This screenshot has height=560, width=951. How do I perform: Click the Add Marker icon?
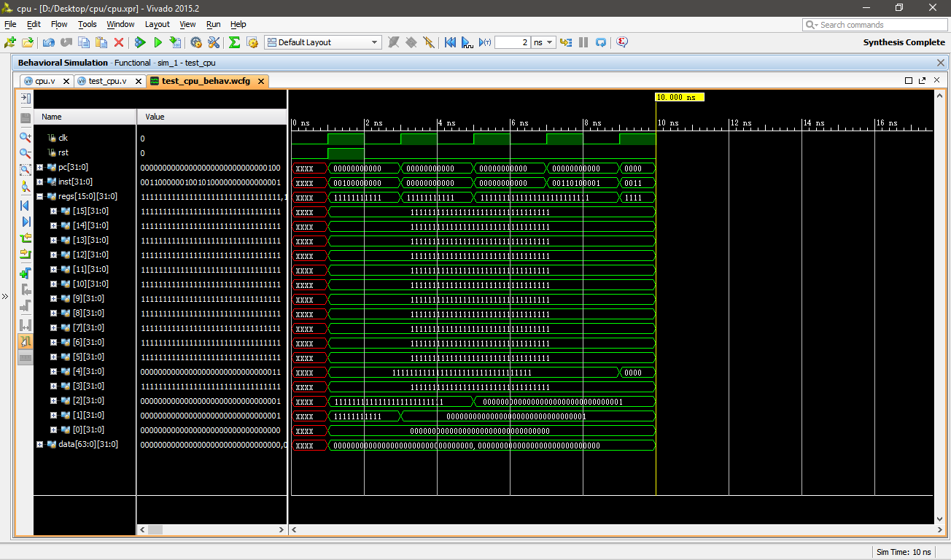point(26,273)
